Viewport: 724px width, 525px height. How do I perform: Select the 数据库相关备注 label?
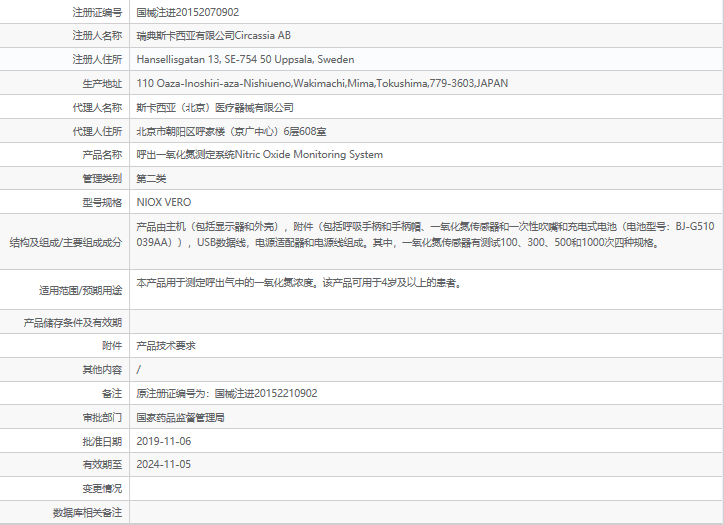pyautogui.click(x=87, y=513)
